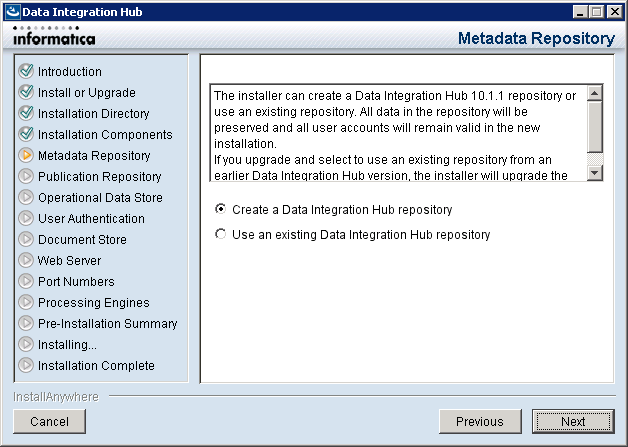The width and height of the screenshot is (628, 447).
Task: Click the Operational Data Store step icon
Action: (26, 197)
